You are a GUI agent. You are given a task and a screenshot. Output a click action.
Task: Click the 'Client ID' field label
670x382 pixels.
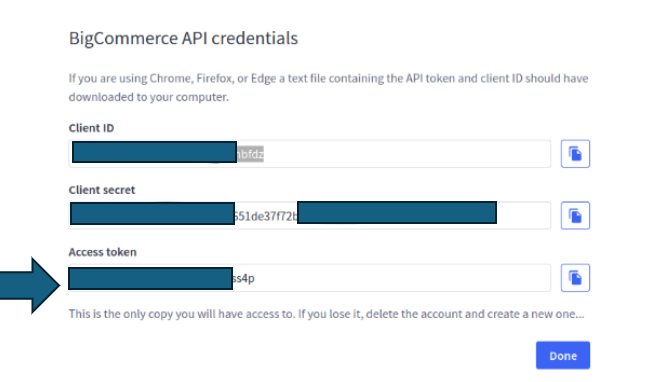click(x=91, y=128)
